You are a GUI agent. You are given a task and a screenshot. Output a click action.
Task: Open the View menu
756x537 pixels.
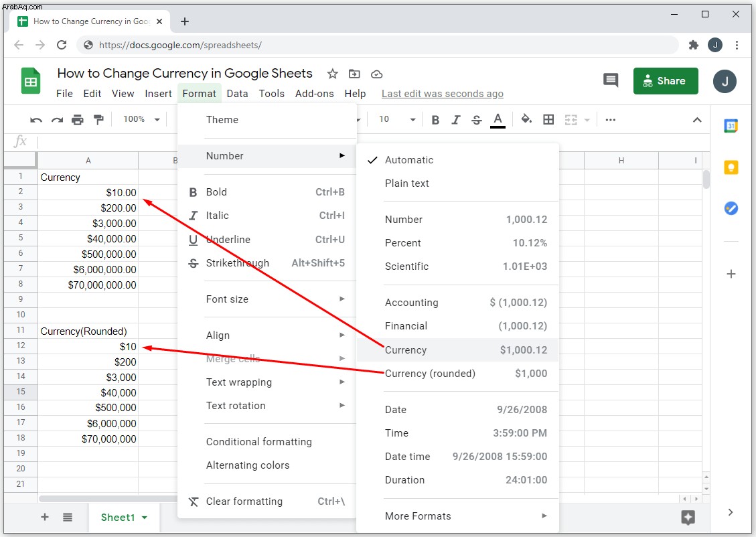123,94
